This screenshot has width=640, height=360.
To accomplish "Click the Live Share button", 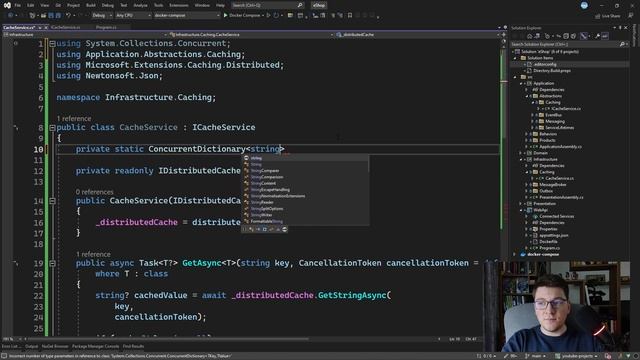I will point(608,16).
